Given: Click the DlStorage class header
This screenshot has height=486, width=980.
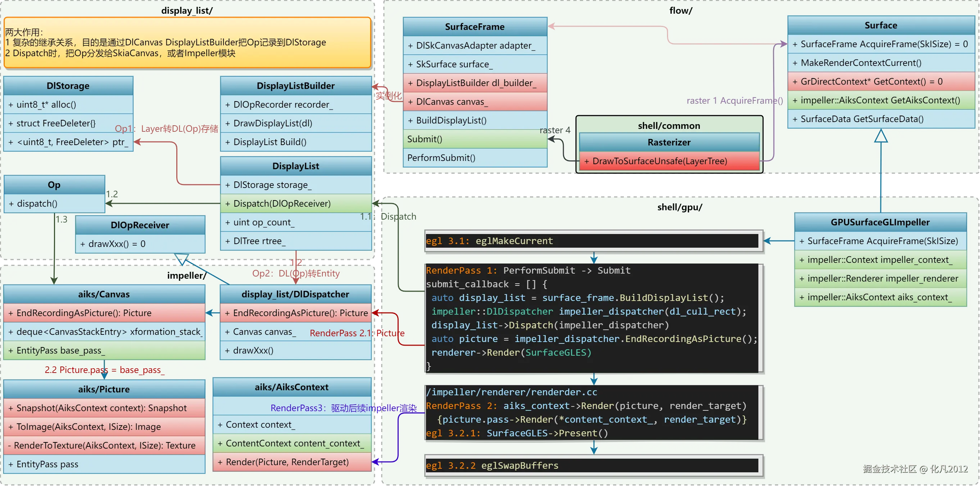Looking at the screenshot, I should pos(68,86).
